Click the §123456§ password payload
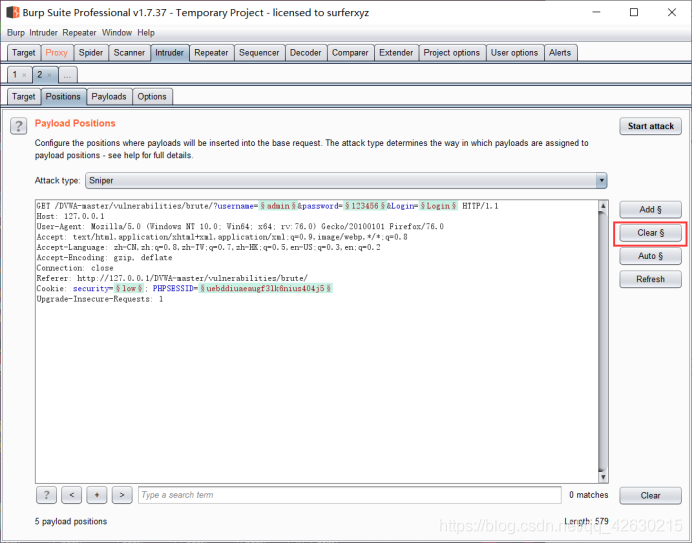692x544 pixels. [x=365, y=206]
